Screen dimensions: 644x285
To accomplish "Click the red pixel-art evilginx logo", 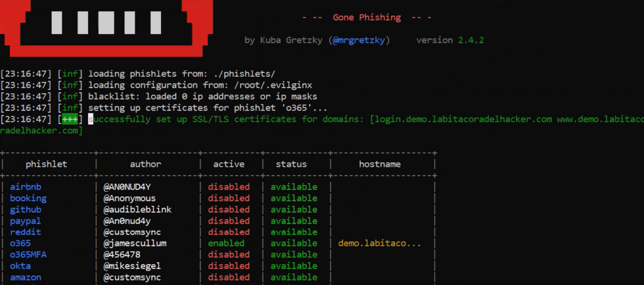I will pos(106,28).
